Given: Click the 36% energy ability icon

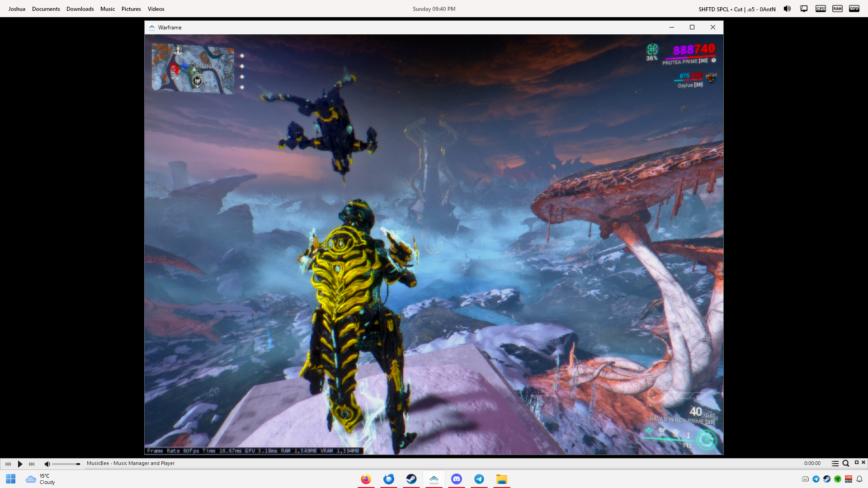Looking at the screenshot, I should point(652,52).
